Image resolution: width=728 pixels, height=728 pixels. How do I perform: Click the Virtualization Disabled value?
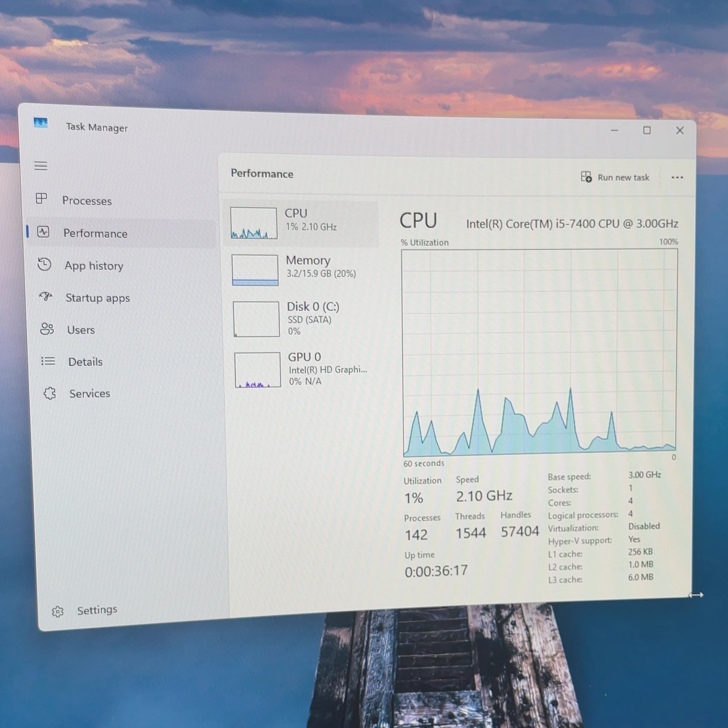pos(644,526)
